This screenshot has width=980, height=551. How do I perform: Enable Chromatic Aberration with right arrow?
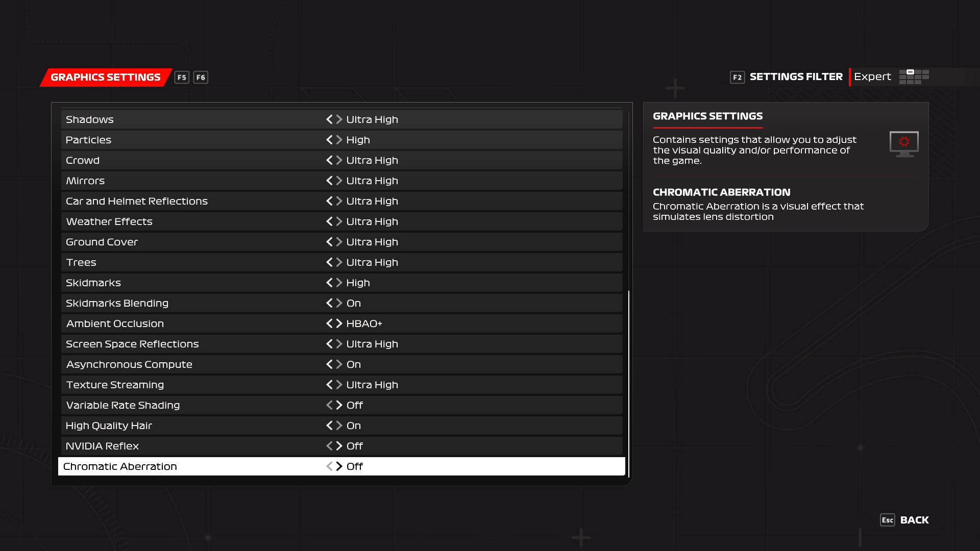click(x=339, y=466)
